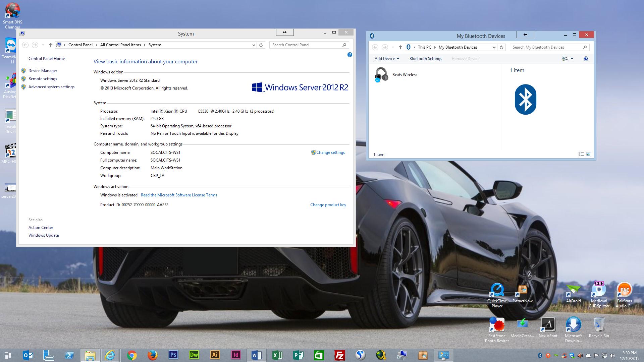Click Search My Bluetooth Devices field

(x=549, y=47)
